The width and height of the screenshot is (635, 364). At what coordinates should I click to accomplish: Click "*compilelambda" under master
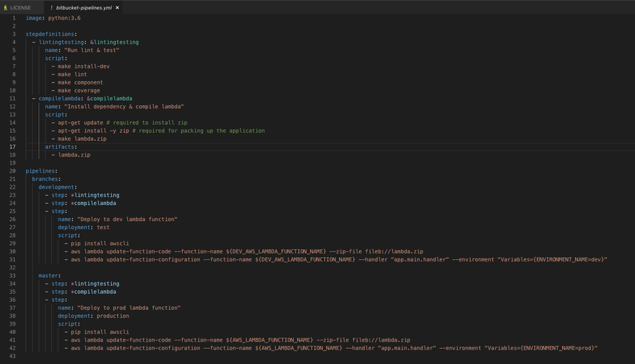click(93, 292)
